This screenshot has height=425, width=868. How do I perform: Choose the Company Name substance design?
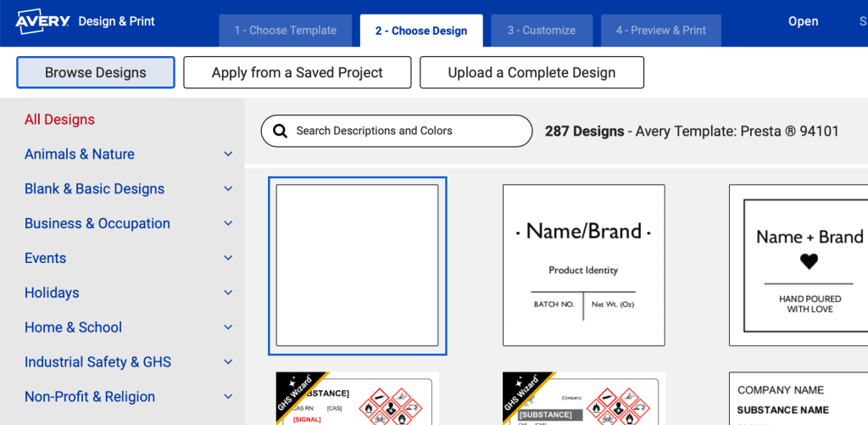798,399
